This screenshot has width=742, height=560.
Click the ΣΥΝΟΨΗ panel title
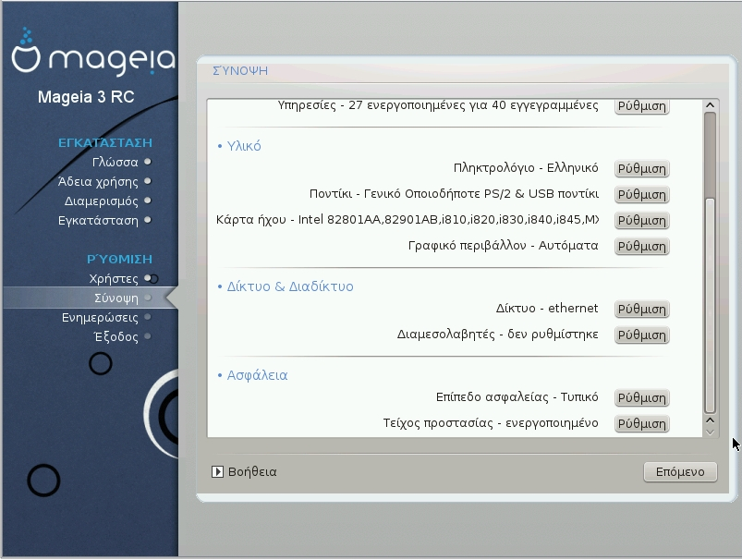pos(240,70)
